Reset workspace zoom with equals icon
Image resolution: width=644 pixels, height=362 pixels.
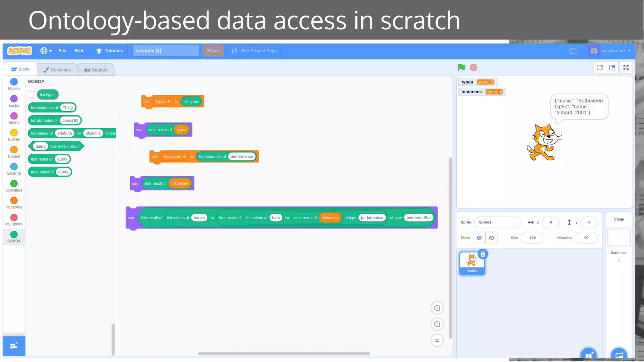437,340
